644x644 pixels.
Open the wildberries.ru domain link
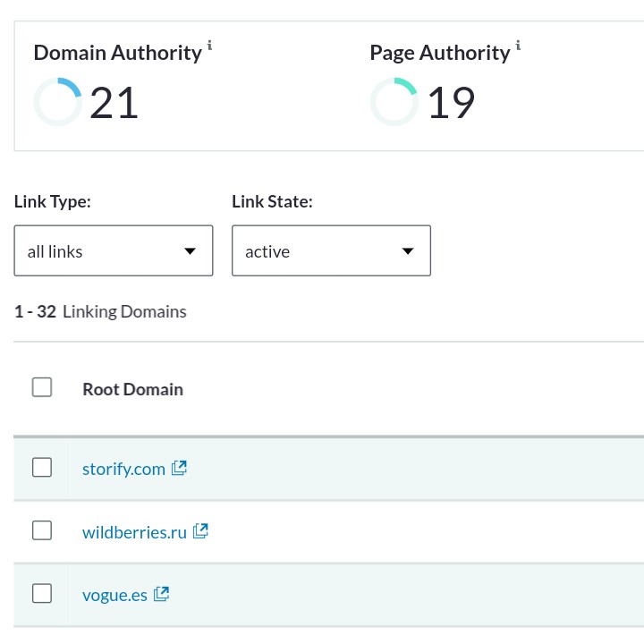[x=134, y=532]
